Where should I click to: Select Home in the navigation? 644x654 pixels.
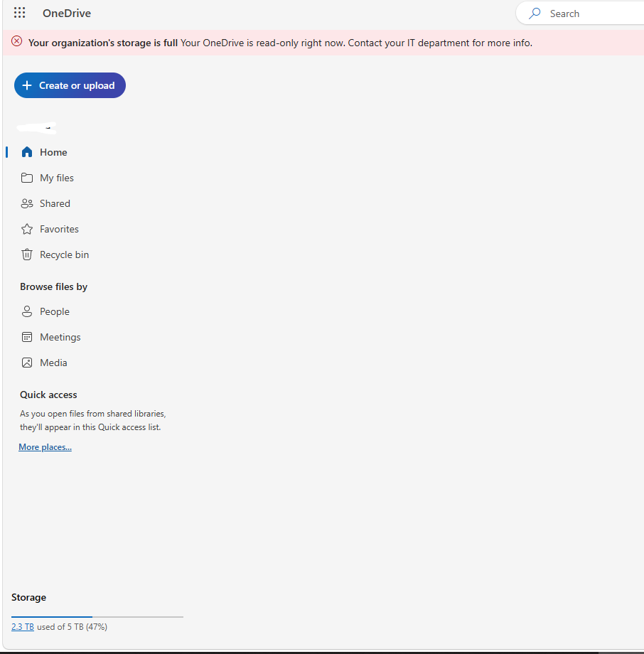click(53, 152)
